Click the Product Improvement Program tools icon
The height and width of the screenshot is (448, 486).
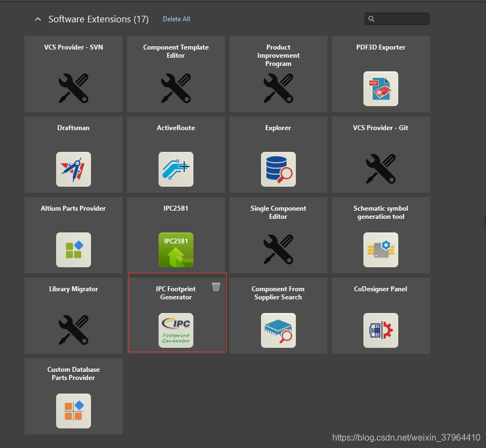[278, 88]
